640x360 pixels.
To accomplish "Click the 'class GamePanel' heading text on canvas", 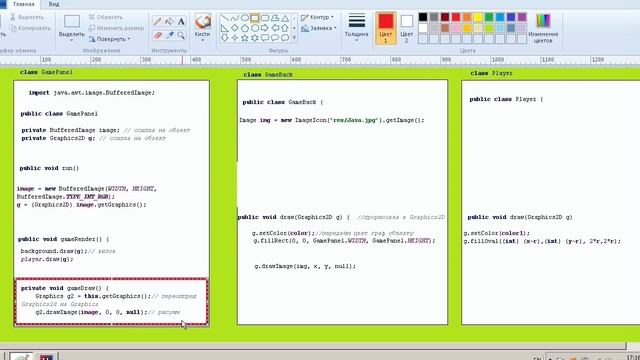I will click(x=46, y=72).
